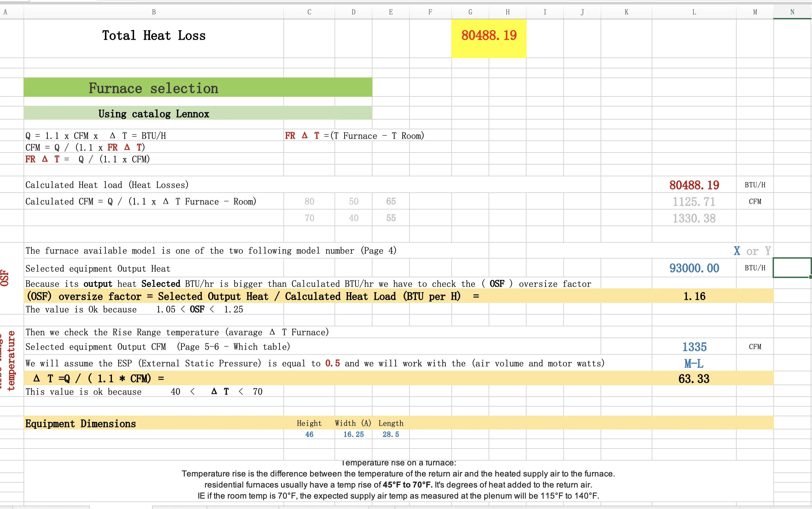Click the 'Temperature rise is the difference' note text
Viewport: 812px width, 509px height.
[x=398, y=474]
